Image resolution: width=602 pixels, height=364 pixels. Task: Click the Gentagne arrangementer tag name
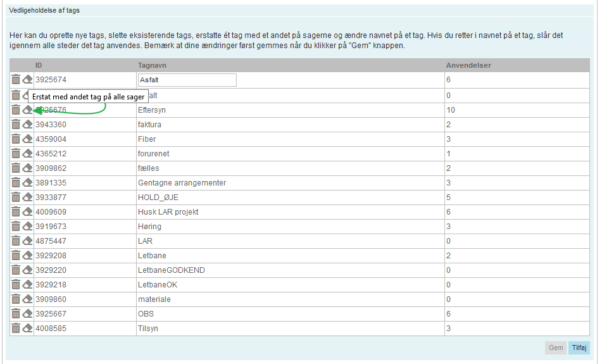coord(182,182)
